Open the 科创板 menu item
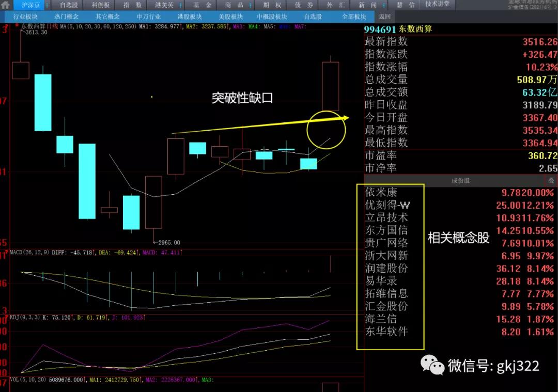The width and height of the screenshot is (558, 392). [x=100, y=5]
